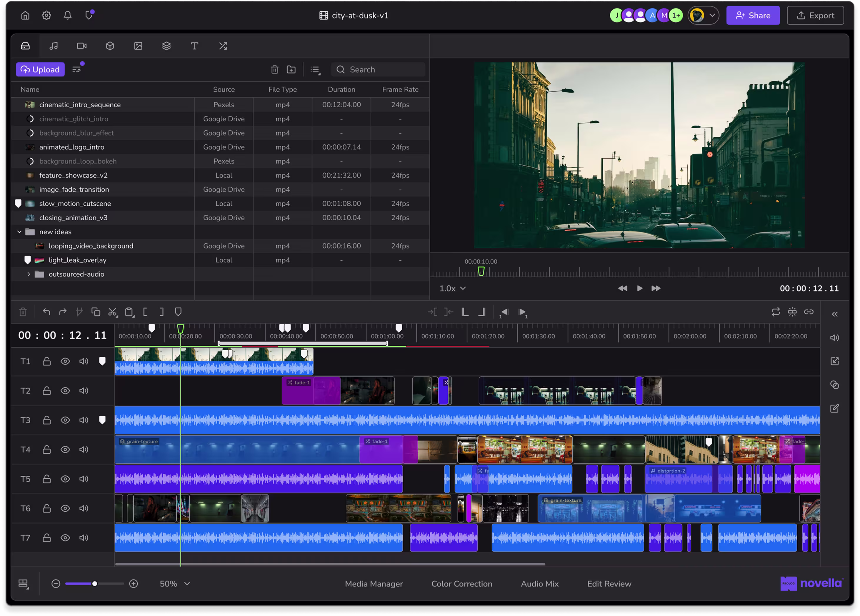Click the purple Upload button
The image size is (860, 616).
point(40,69)
